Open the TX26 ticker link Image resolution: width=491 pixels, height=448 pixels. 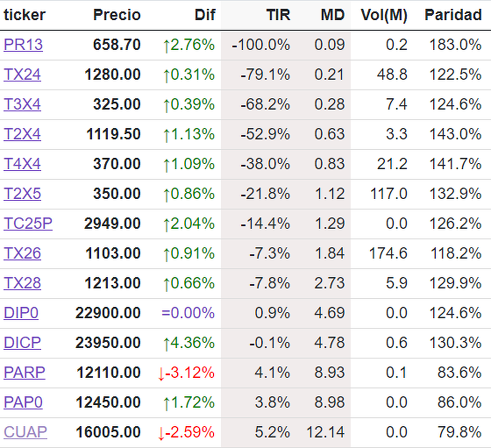coord(22,254)
